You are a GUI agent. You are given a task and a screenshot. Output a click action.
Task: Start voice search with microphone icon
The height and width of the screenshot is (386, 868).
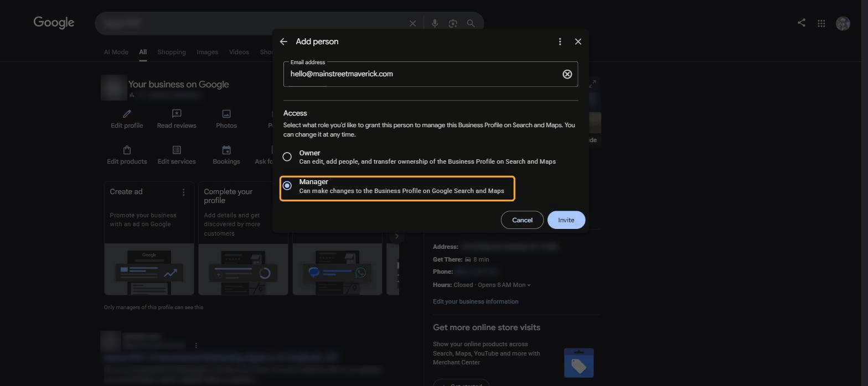point(435,23)
